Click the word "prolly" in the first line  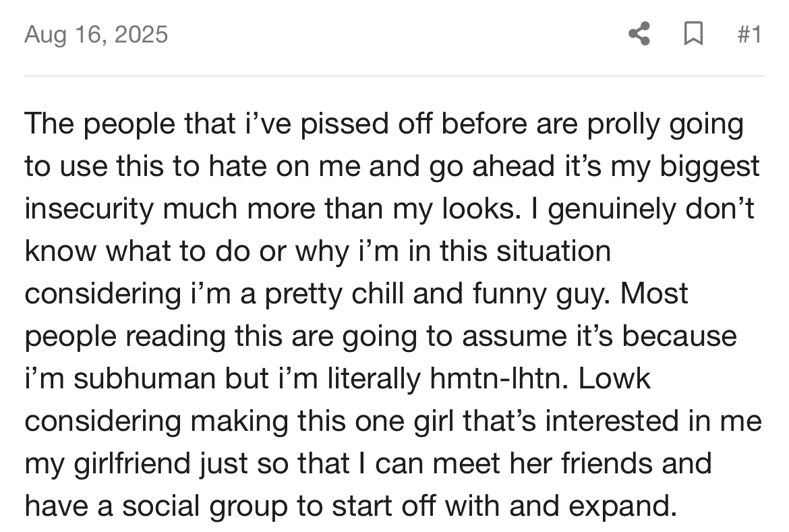click(623, 124)
